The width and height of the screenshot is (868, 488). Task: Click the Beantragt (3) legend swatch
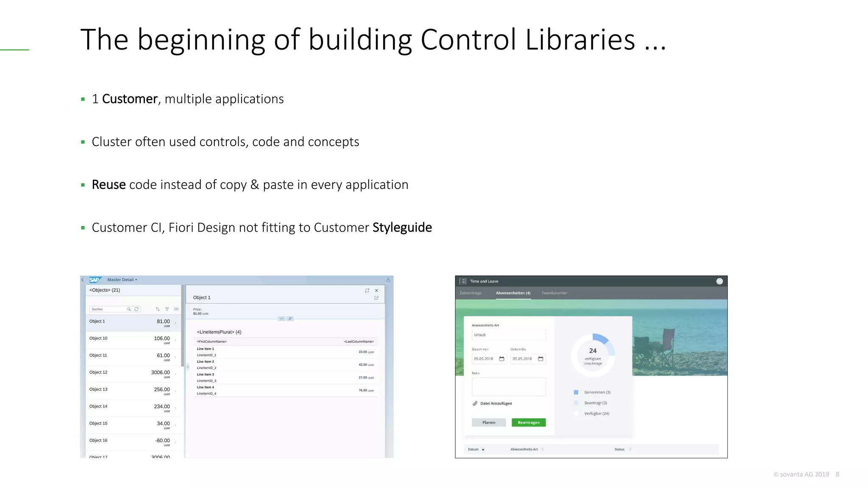[576, 403]
